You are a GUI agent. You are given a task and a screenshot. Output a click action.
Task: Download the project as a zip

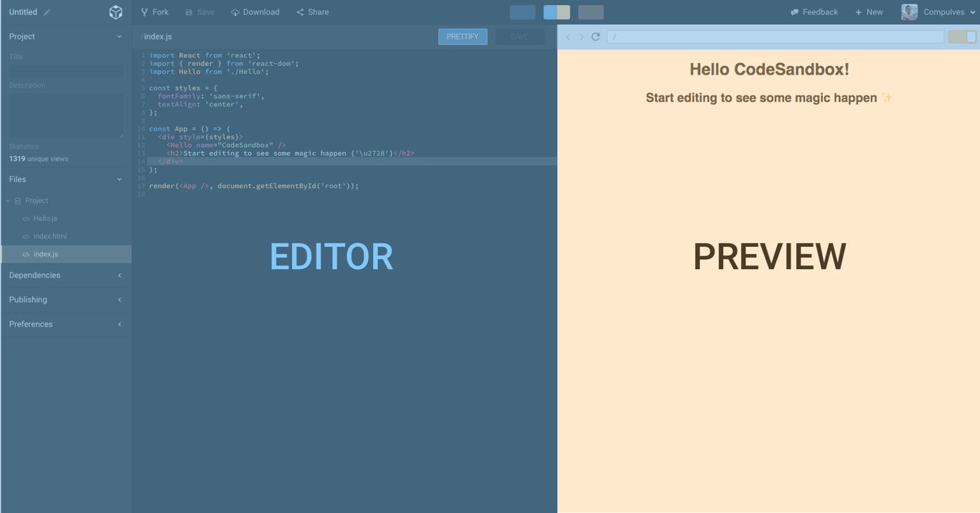tap(255, 11)
